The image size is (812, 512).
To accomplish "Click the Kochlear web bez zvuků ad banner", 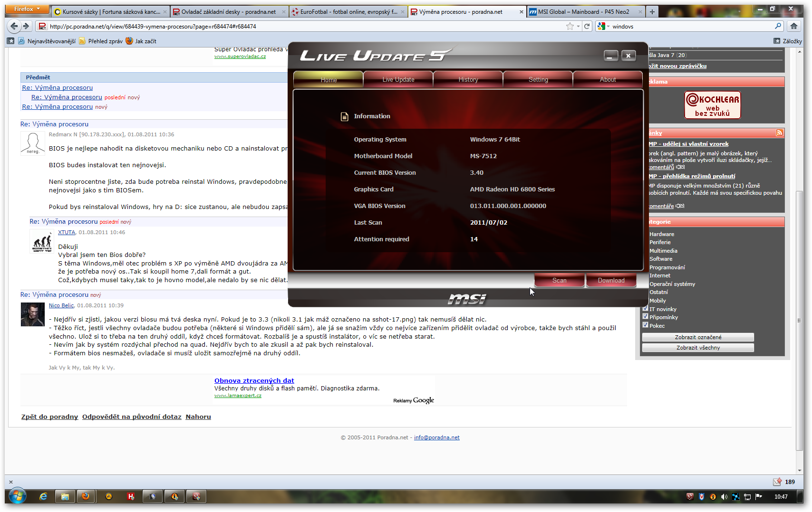I will (713, 104).
